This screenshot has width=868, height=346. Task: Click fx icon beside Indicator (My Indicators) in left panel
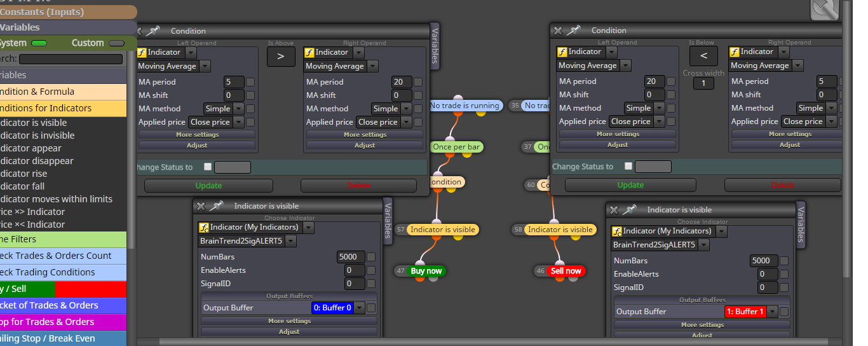point(203,227)
